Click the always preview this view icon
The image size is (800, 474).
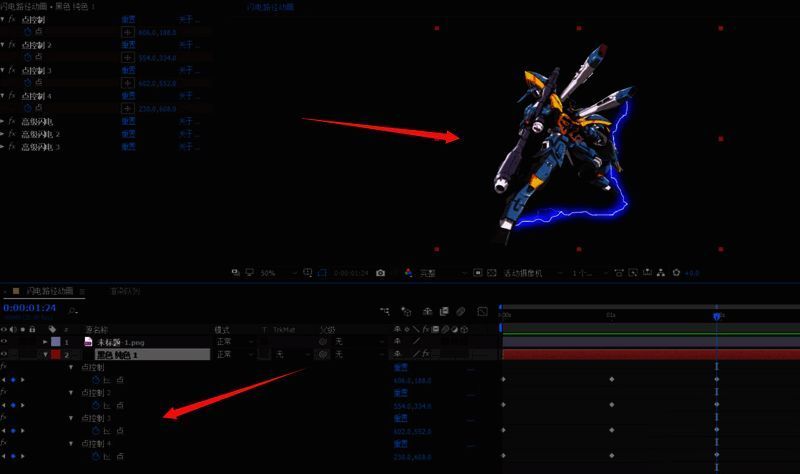[x=235, y=273]
